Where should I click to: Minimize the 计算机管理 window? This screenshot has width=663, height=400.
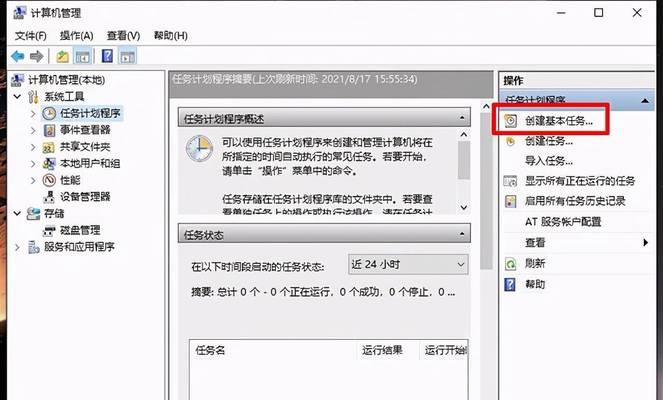pos(561,13)
